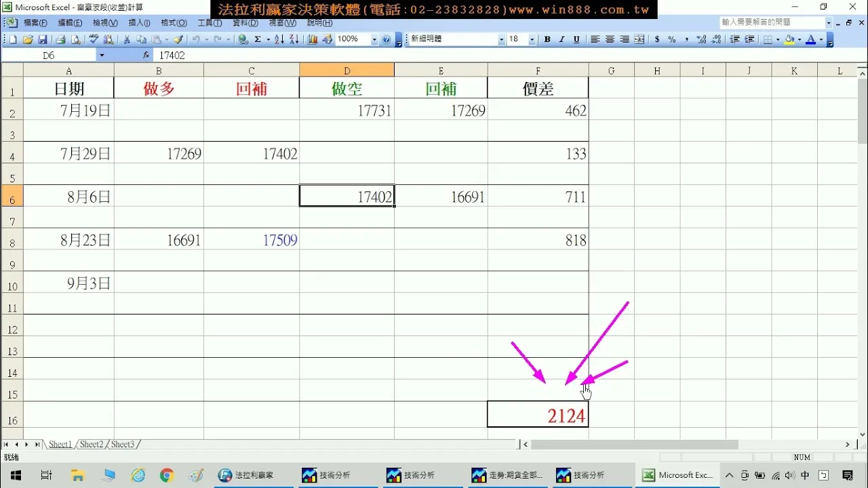Screen dimensions: 868x488
Task: Expand the AutoSum dropdown arrow
Action: click(x=269, y=39)
